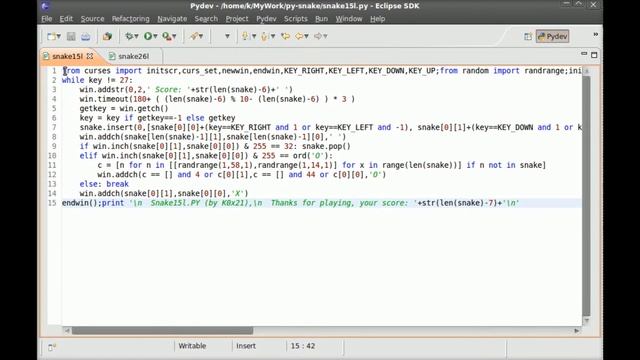640x360 pixels.
Task: Click horizontal scrollbar left arrow
Action: tap(67, 331)
